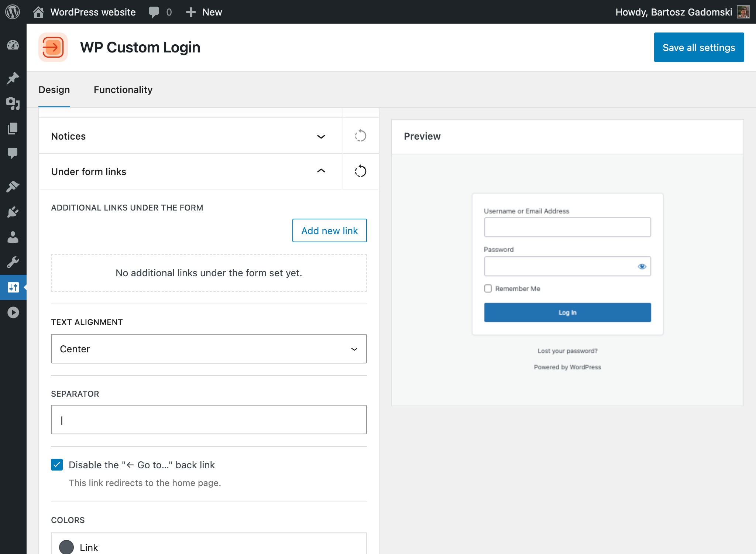Expand the Notices section
756x554 pixels.
(x=321, y=136)
